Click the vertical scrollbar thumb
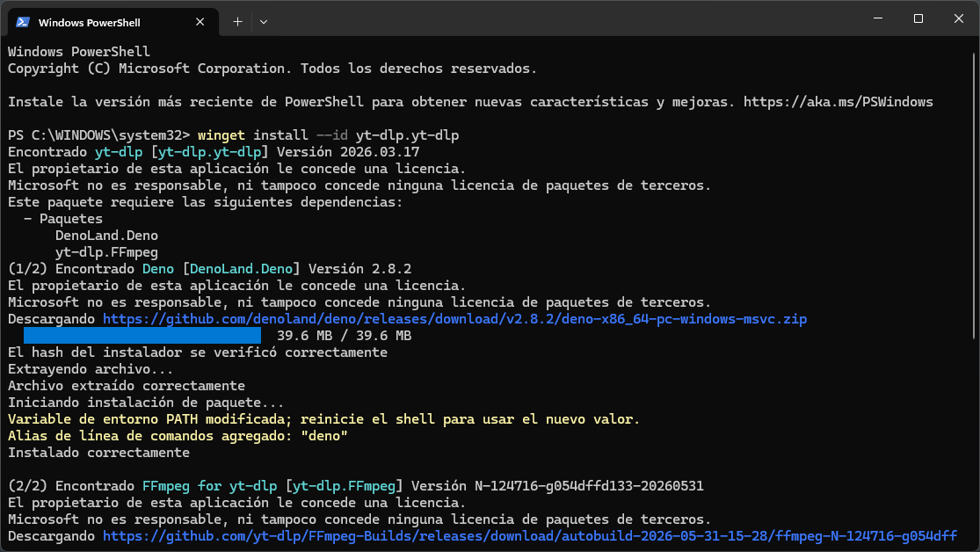The width and height of the screenshot is (980, 552). (x=974, y=196)
